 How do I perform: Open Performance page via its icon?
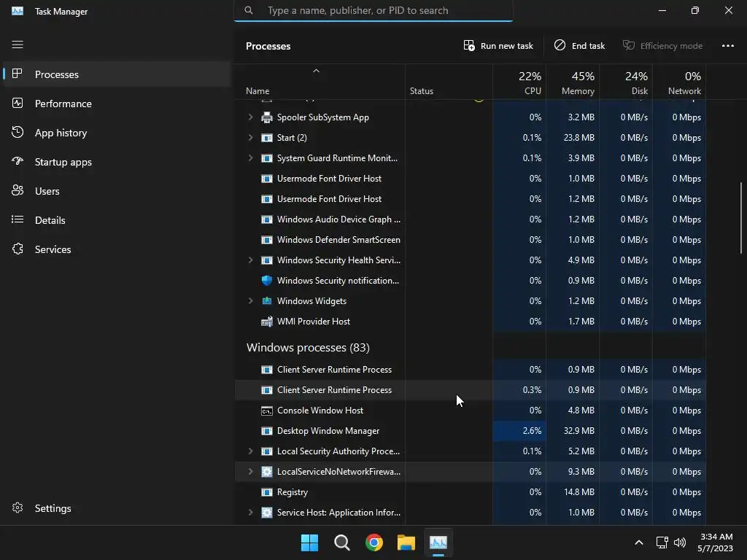coord(18,103)
